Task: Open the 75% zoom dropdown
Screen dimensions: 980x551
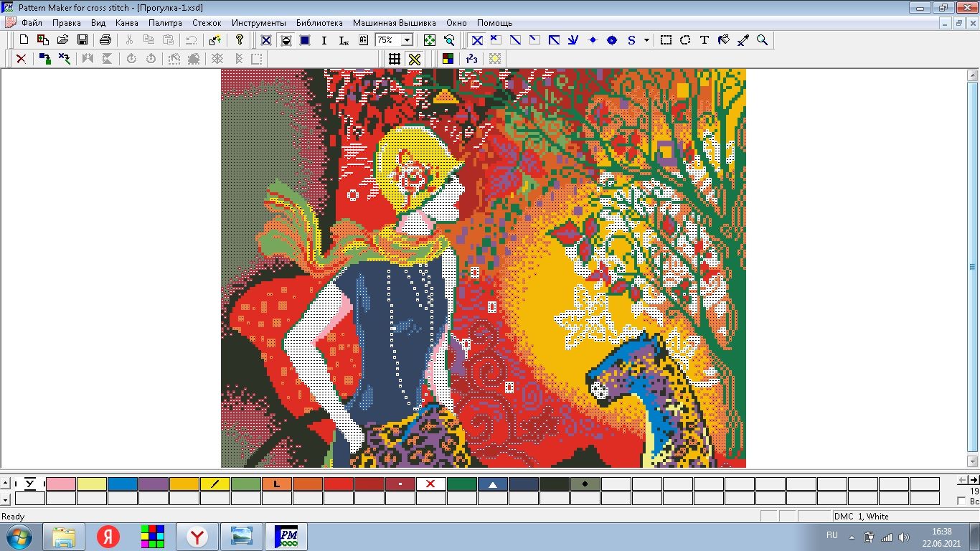Action: click(x=407, y=40)
